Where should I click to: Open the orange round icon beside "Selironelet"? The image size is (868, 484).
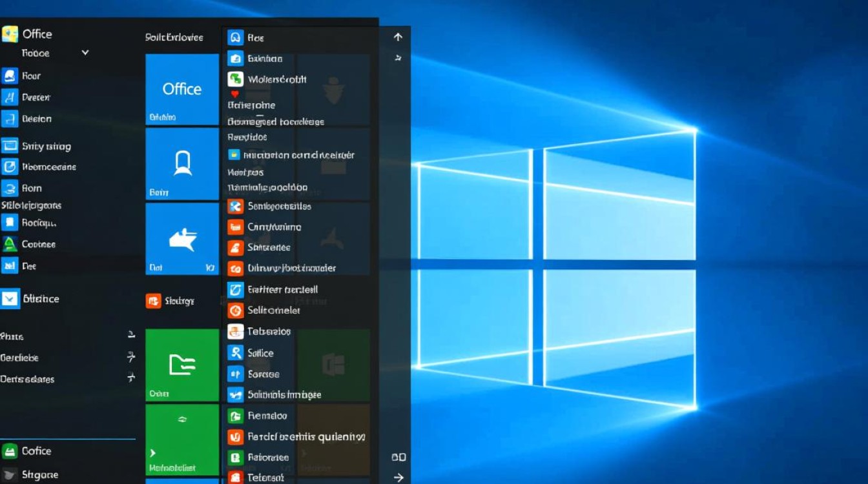(x=235, y=310)
